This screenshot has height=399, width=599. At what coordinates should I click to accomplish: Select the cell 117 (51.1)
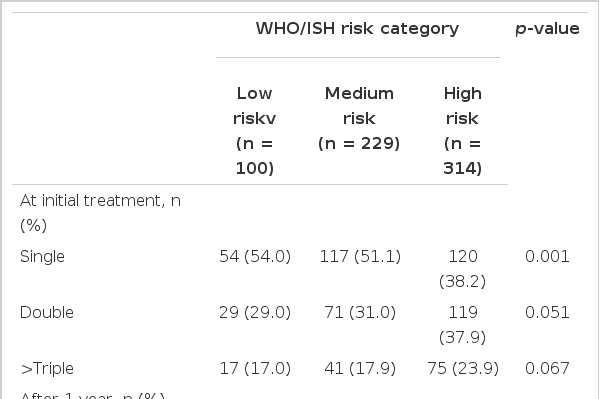(x=360, y=256)
